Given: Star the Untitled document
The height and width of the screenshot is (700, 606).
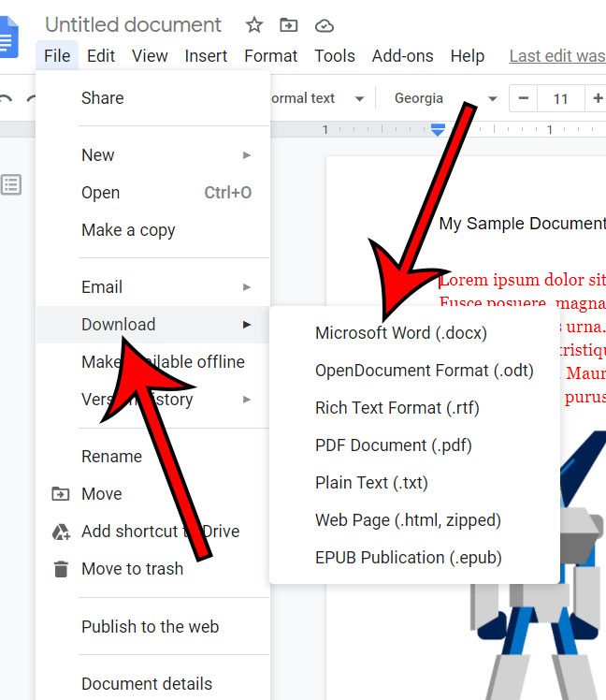Looking at the screenshot, I should [254, 25].
